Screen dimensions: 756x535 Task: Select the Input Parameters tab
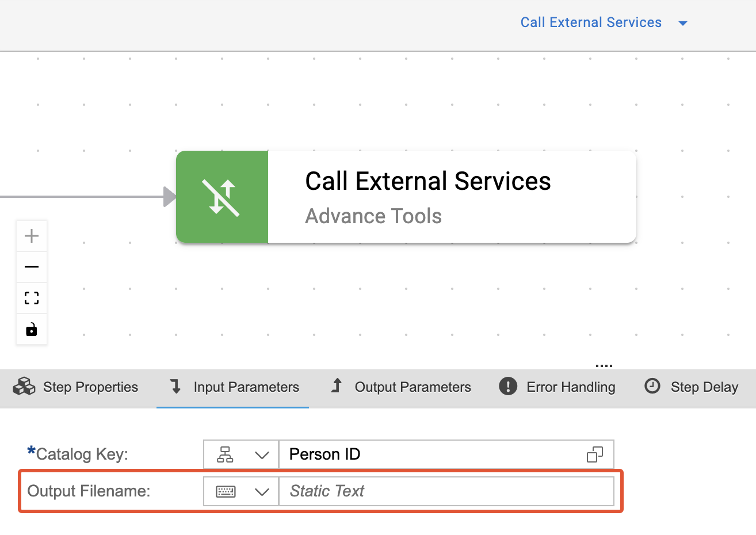click(x=234, y=387)
